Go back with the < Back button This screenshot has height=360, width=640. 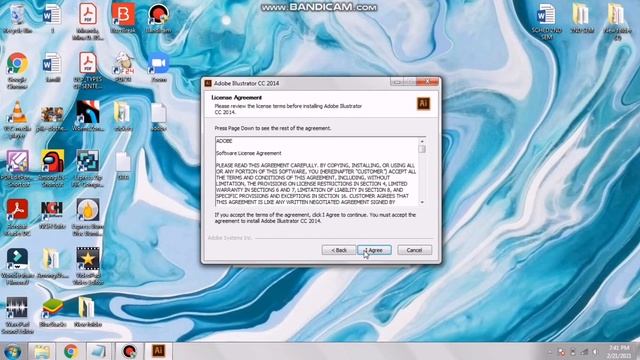[339, 250]
